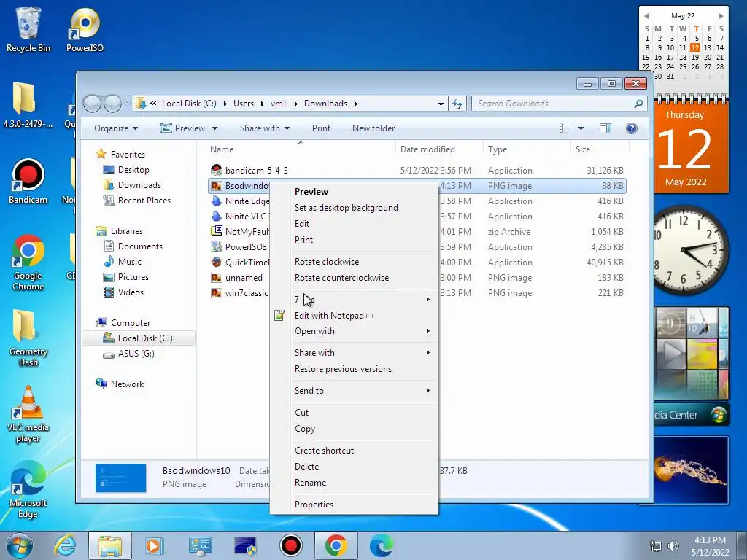Click the Bandicam record icon in taskbar
This screenshot has width=747, height=560.
pos(290,545)
